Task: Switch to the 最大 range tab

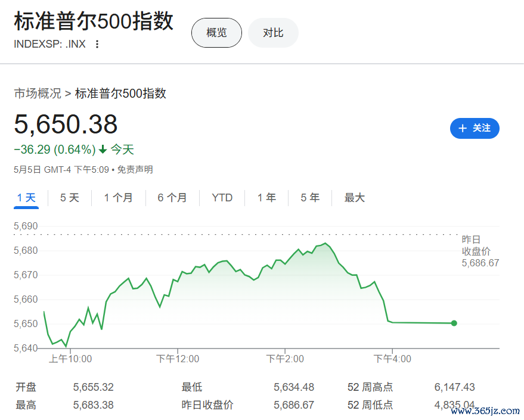Action: (354, 198)
